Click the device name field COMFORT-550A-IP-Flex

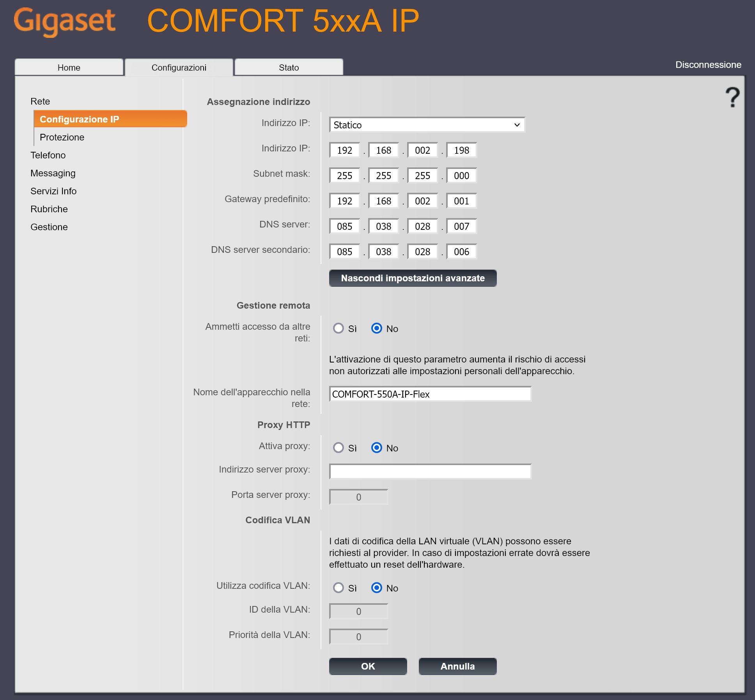(x=430, y=394)
